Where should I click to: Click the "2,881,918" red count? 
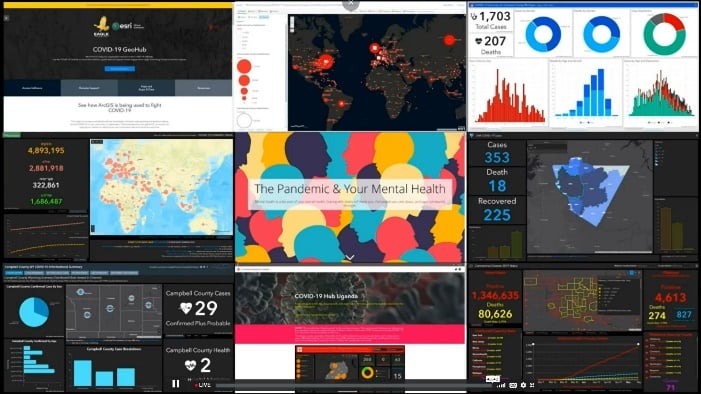[46, 169]
